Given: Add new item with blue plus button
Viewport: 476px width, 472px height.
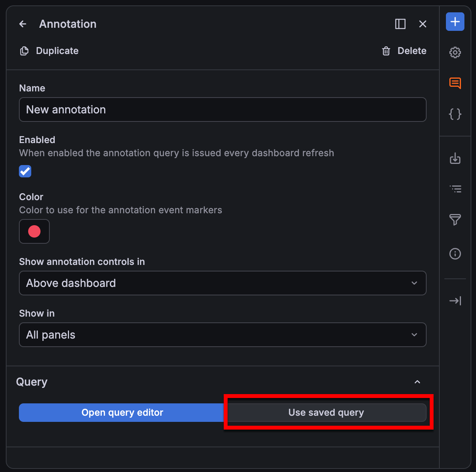Looking at the screenshot, I should pyautogui.click(x=455, y=22).
